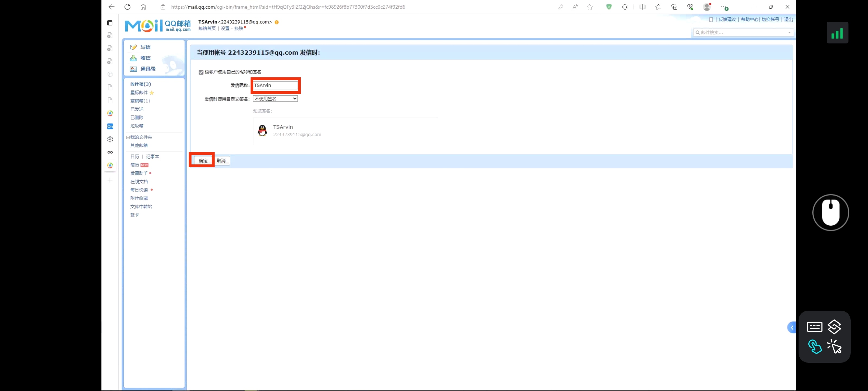
Task: Add page to favorites star icon
Action: tap(590, 7)
